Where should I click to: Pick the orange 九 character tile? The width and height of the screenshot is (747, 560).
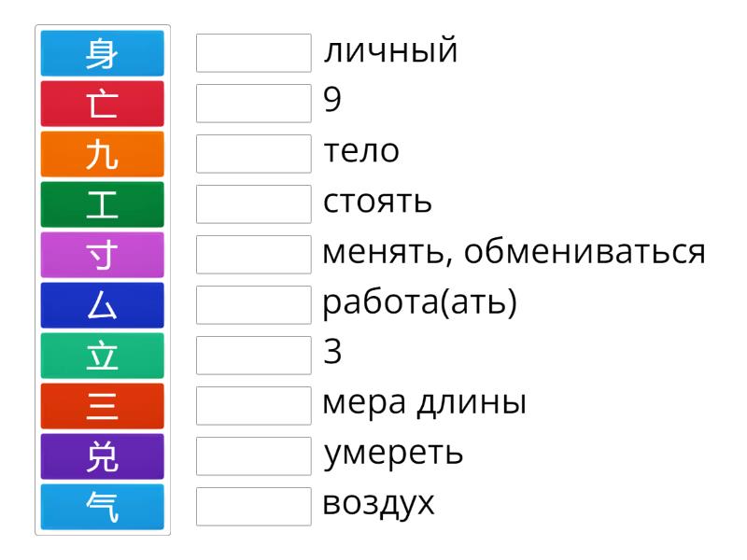[103, 154]
